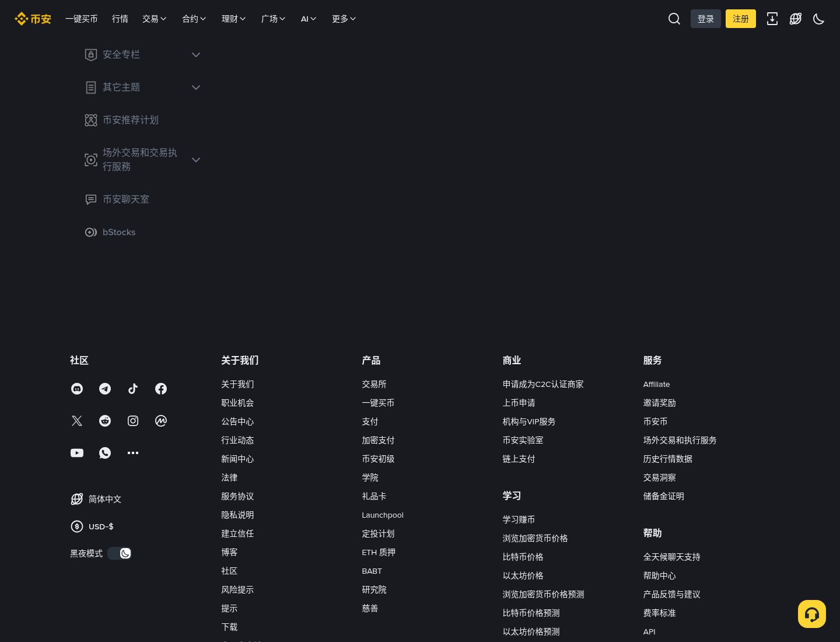The width and height of the screenshot is (840, 642).
Task: Open the 机构与VIP服务 footer link
Action: click(x=529, y=421)
